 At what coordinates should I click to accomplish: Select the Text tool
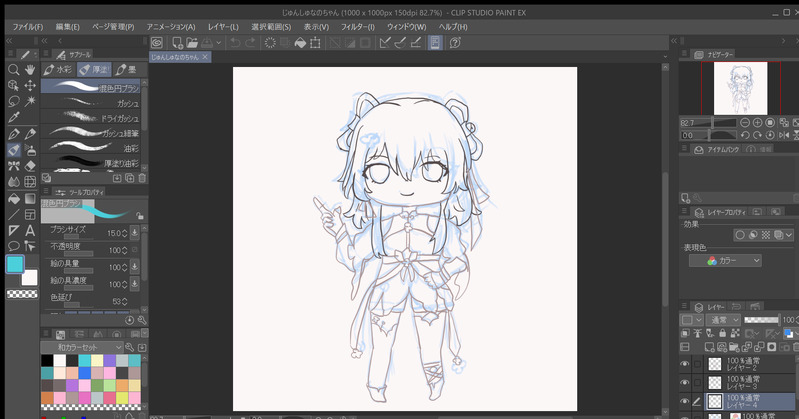pyautogui.click(x=30, y=230)
